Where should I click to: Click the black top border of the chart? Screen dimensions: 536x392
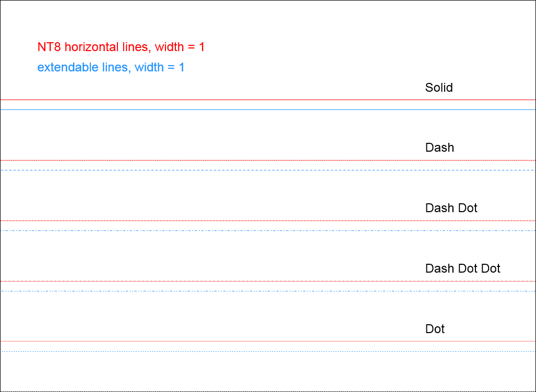(261, 0)
